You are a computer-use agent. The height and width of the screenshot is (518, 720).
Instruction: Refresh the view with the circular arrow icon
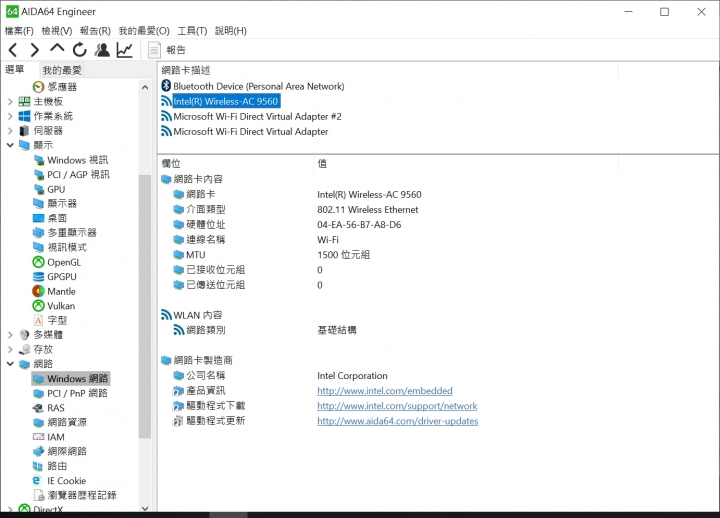click(79, 50)
